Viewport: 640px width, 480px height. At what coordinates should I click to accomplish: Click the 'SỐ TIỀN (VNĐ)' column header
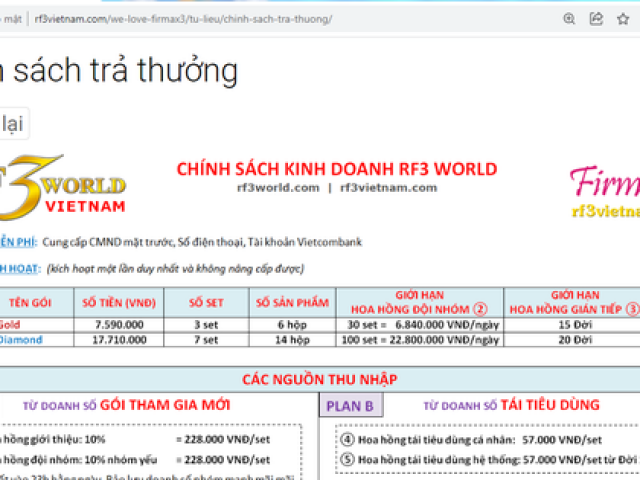(x=119, y=303)
